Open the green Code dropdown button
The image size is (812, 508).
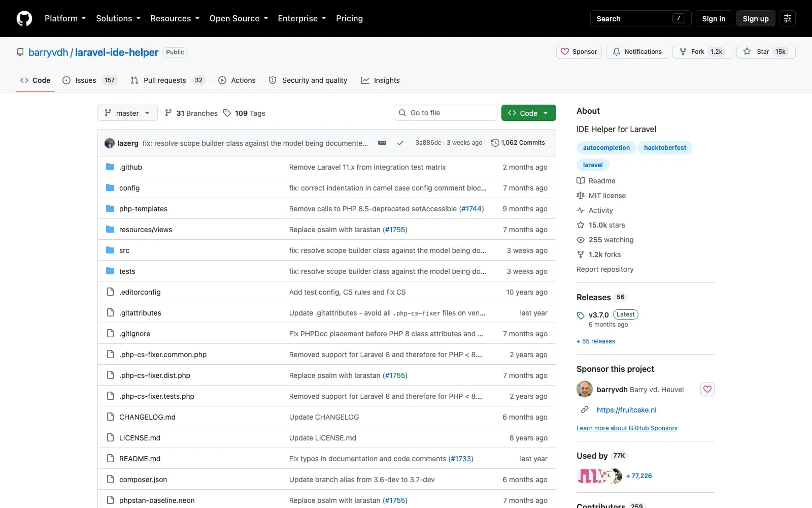[x=528, y=113]
